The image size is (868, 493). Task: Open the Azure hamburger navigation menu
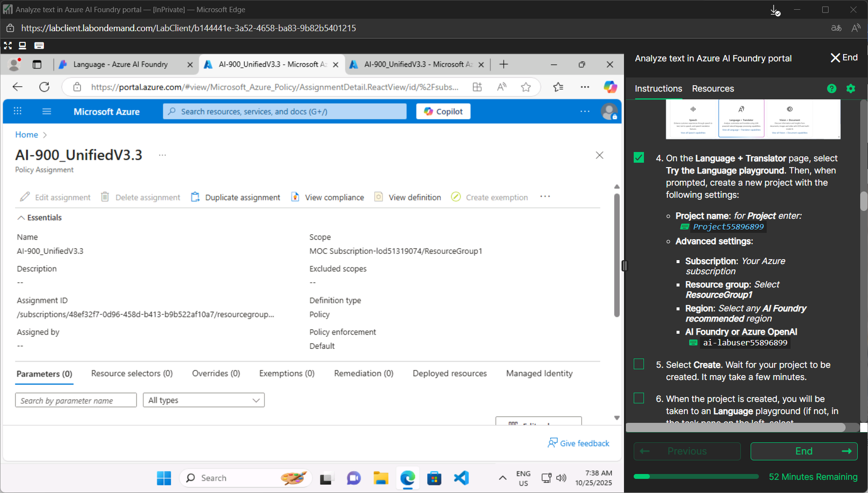coord(47,111)
